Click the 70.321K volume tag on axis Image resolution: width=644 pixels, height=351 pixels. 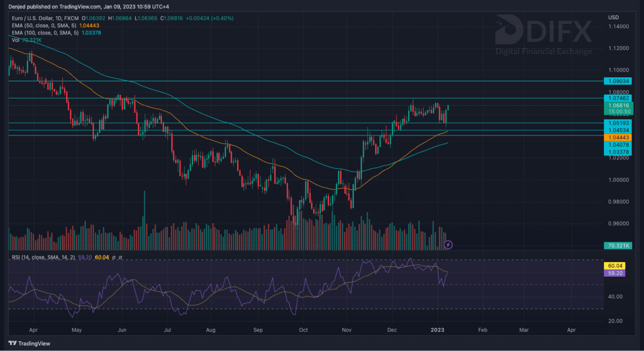pyautogui.click(x=618, y=246)
